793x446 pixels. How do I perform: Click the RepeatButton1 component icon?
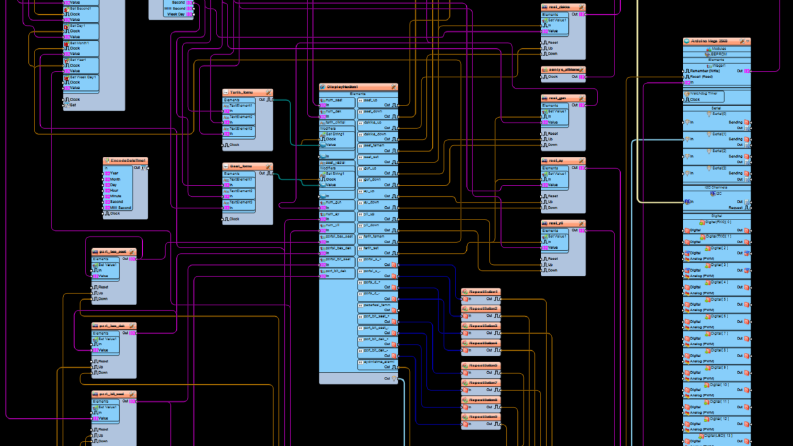(465, 292)
